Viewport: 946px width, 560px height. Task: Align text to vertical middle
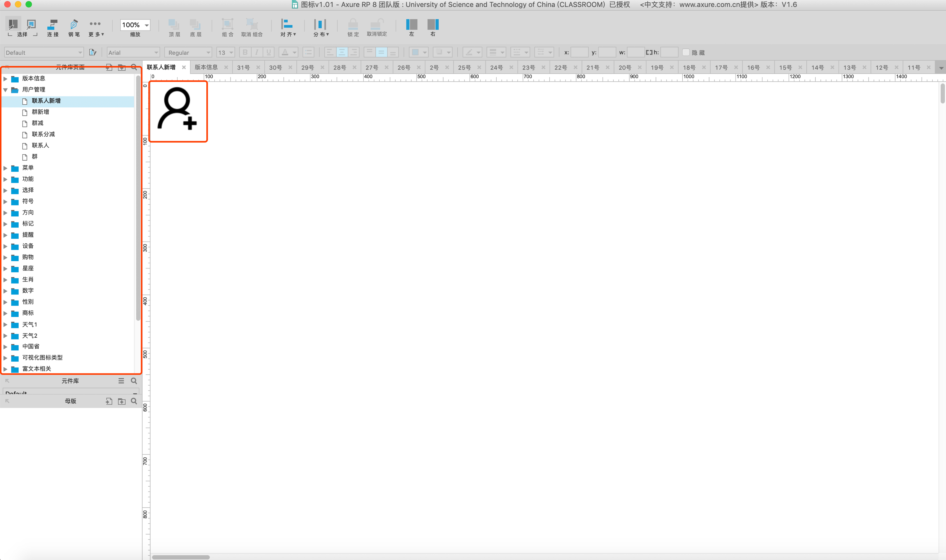[x=381, y=52]
